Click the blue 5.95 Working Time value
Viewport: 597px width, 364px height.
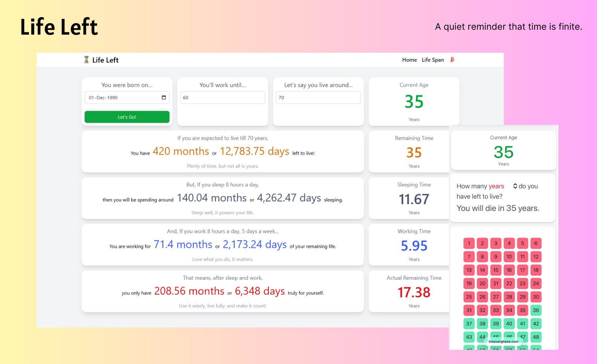(414, 246)
